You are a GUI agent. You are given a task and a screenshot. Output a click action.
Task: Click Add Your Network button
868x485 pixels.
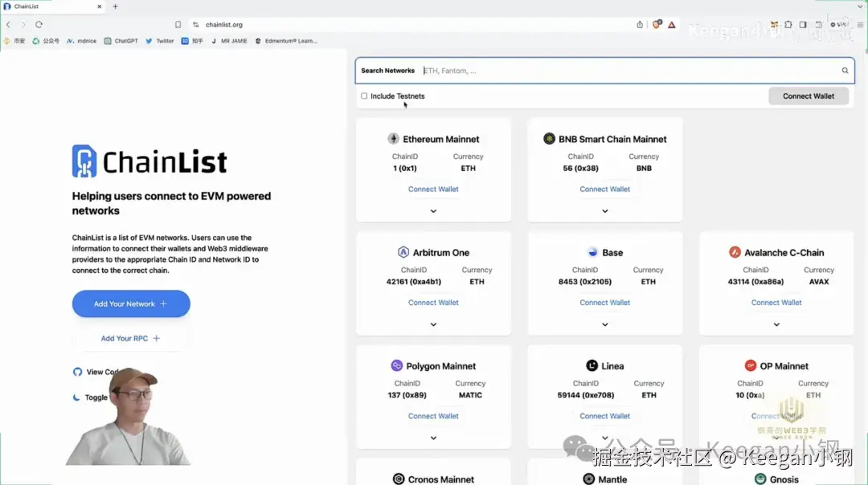(131, 304)
